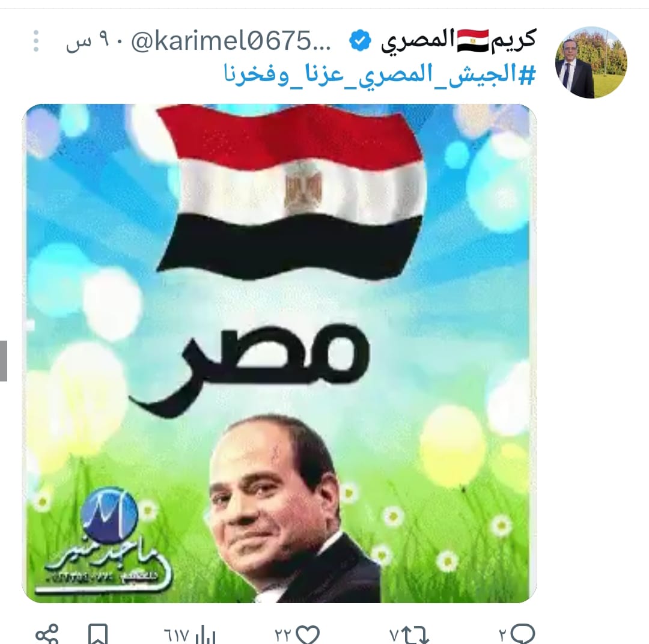Open the #الجيش_المصري_عزنا_وفخرنا hashtag

380,74
